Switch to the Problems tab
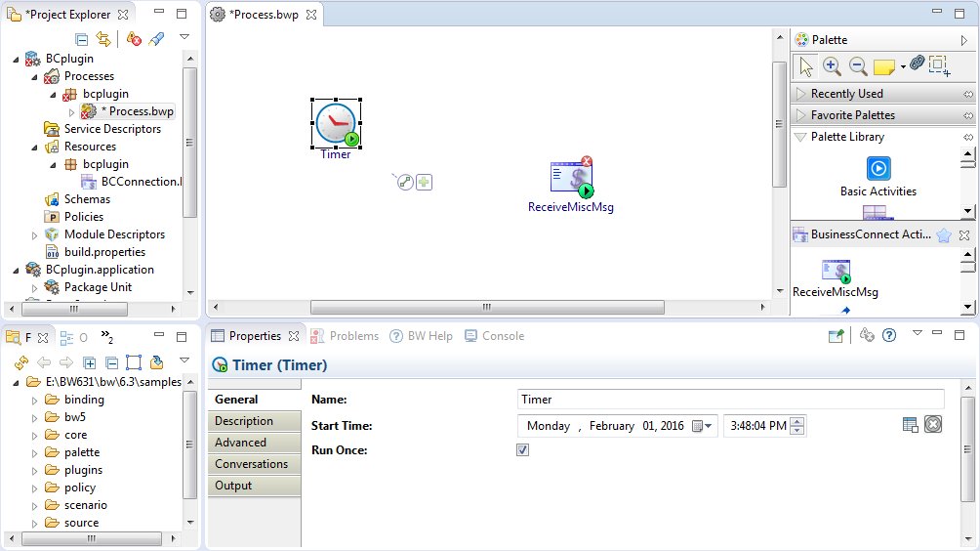Image resolution: width=980 pixels, height=551 pixels. [345, 336]
